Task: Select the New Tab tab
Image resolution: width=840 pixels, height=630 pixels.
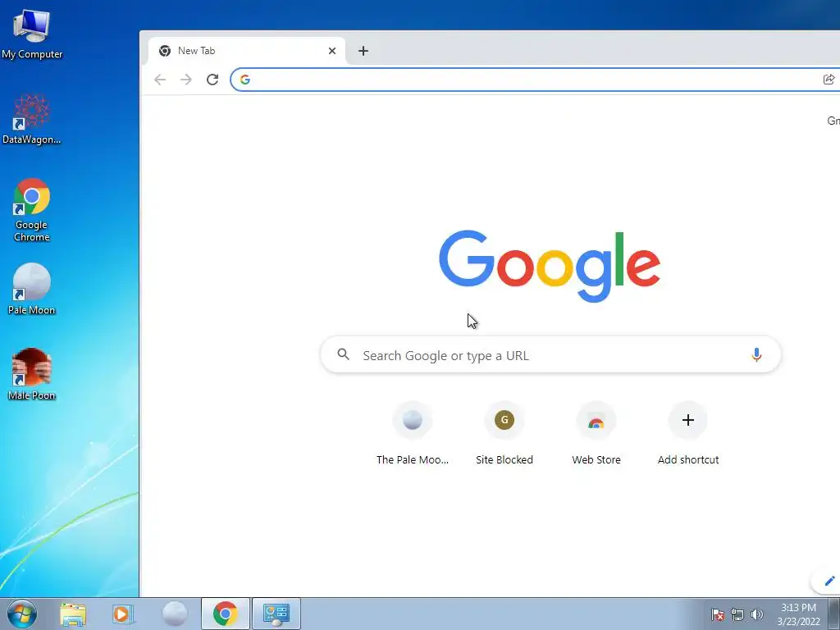Action: tap(246, 51)
